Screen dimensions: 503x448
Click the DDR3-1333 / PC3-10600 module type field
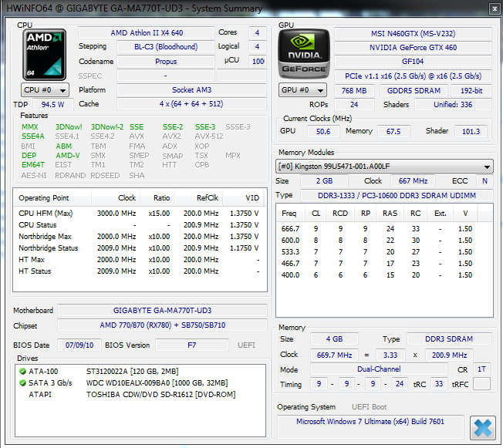pyautogui.click(x=397, y=195)
